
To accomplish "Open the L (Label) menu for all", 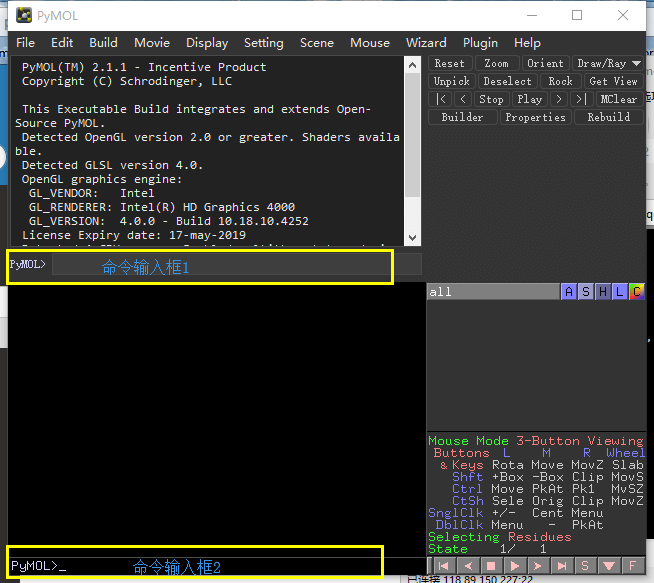I will pyautogui.click(x=620, y=292).
